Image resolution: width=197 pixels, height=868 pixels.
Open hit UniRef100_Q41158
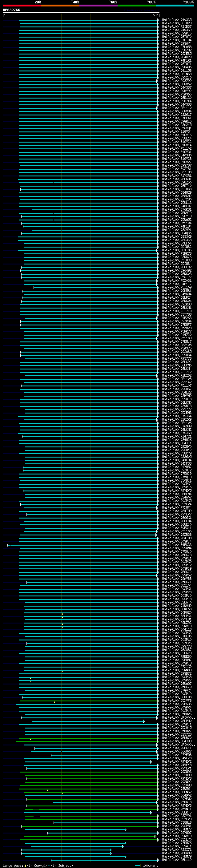176,71
